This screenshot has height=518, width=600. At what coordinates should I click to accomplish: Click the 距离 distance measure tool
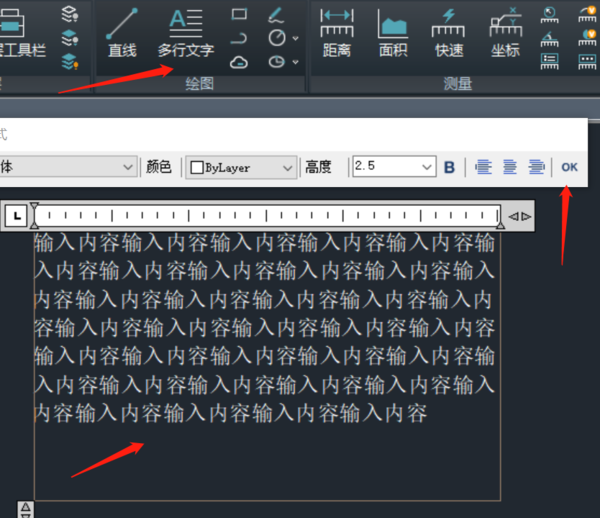click(337, 33)
